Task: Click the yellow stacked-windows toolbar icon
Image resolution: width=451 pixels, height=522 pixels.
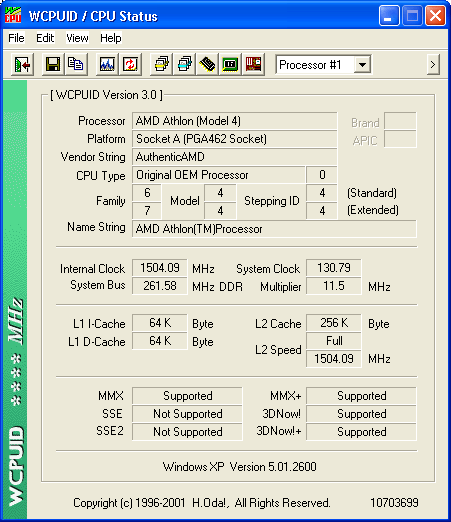Action: (x=161, y=64)
